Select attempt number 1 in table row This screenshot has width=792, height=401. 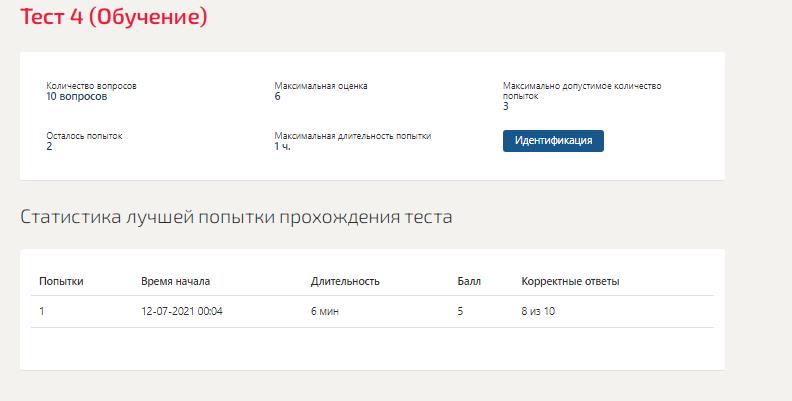41,311
